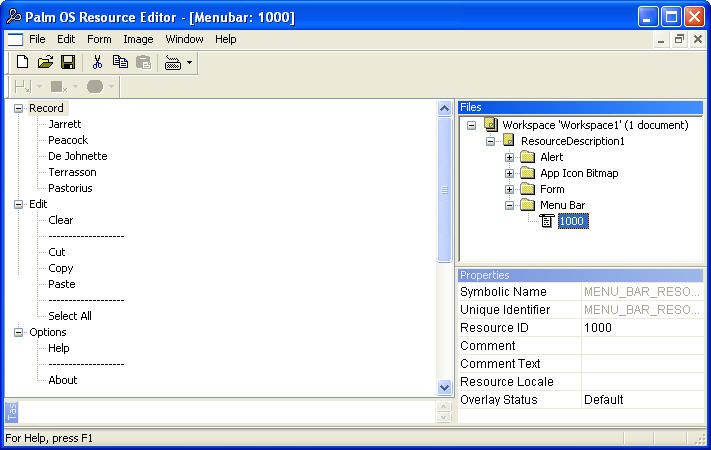
Task: Click the Open folder toolbar icon
Action: click(x=45, y=62)
